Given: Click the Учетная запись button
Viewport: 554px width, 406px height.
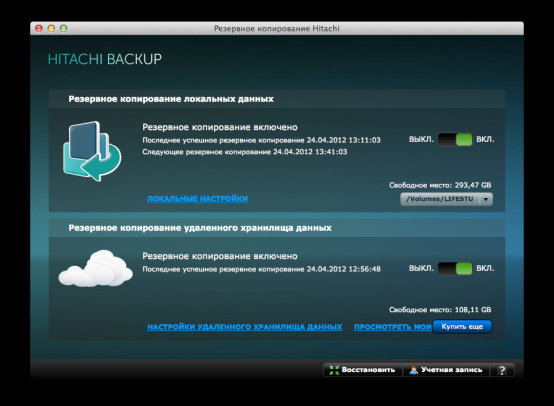Looking at the screenshot, I should (x=446, y=370).
